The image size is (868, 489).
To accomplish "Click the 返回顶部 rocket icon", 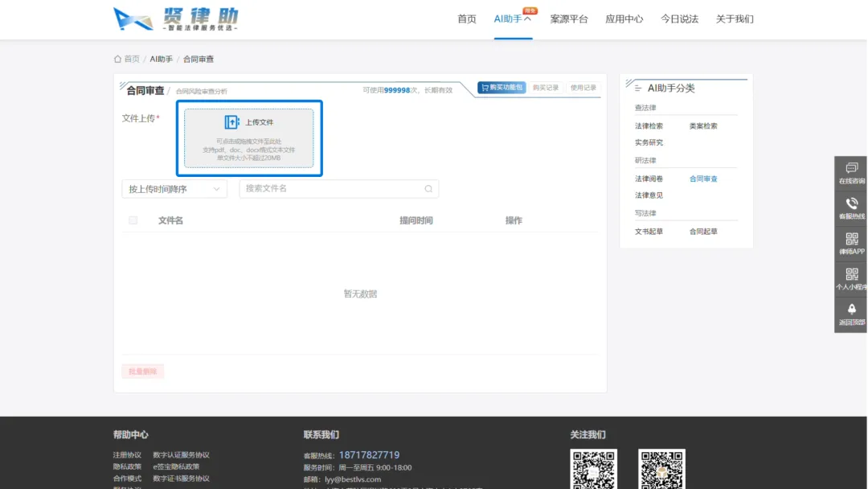I will 851,309.
